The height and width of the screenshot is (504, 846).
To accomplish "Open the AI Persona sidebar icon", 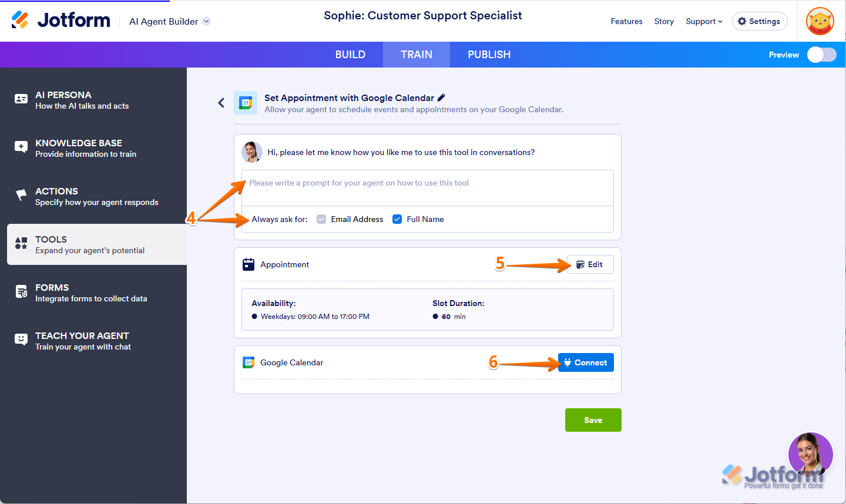I will (x=21, y=99).
